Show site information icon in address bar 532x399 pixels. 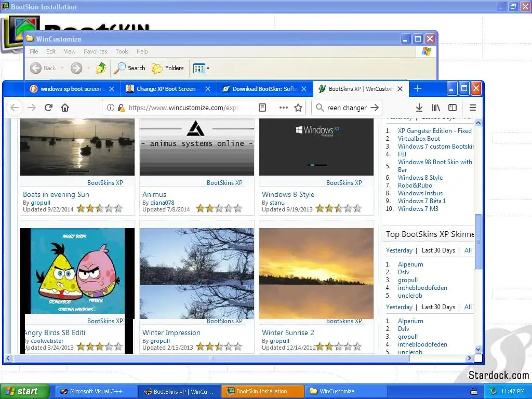pos(110,108)
